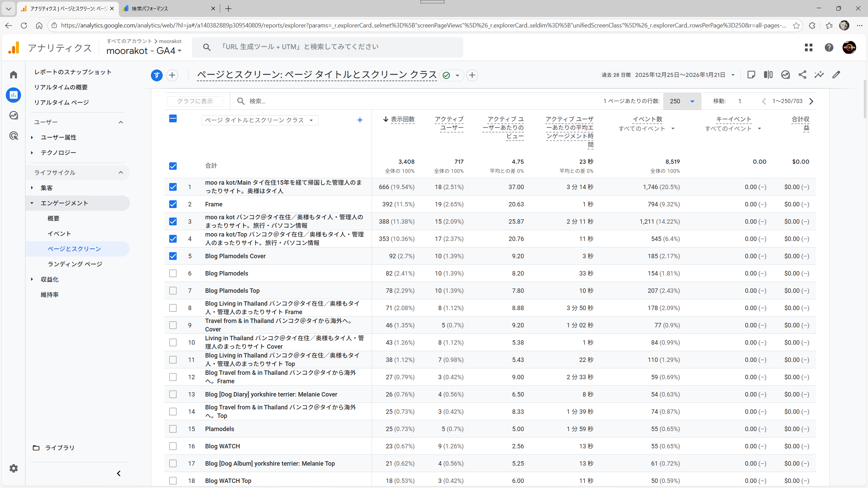
Task: Open the ランディング ページ report
Action: point(75,264)
